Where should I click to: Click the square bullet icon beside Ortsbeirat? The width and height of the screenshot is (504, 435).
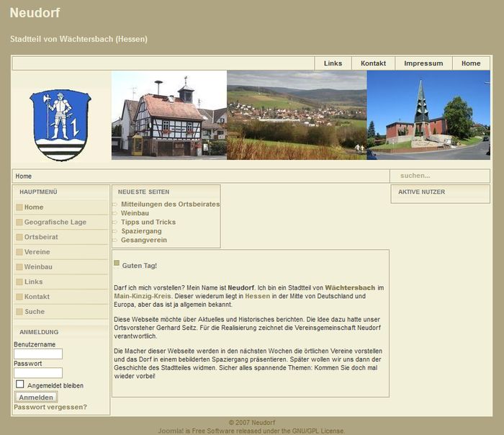point(19,237)
